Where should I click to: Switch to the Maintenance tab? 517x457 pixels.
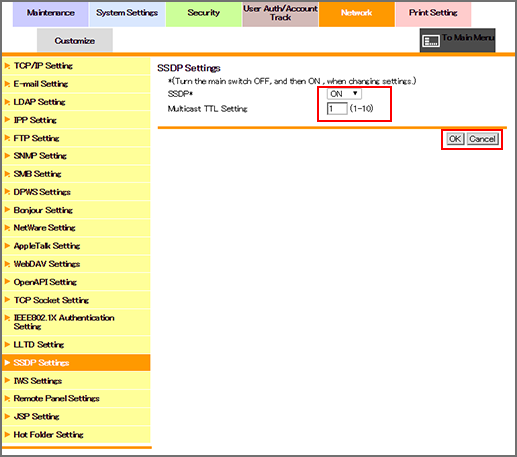[51, 14]
